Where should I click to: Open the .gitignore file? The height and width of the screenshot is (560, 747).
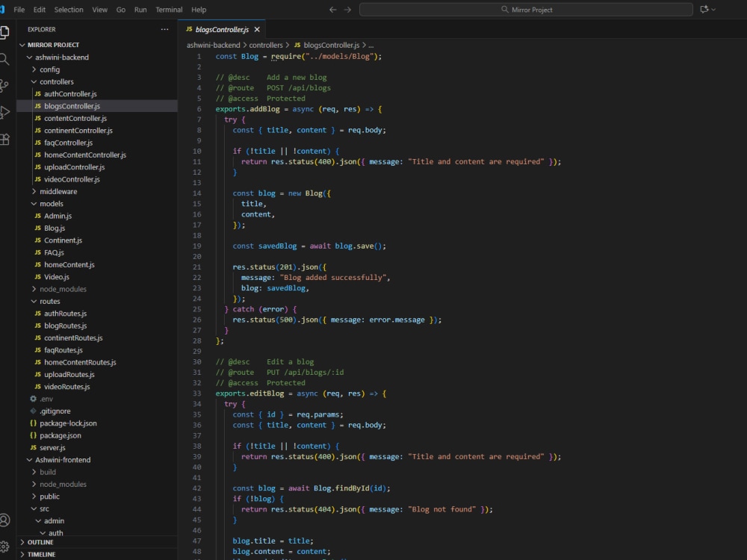97,411
